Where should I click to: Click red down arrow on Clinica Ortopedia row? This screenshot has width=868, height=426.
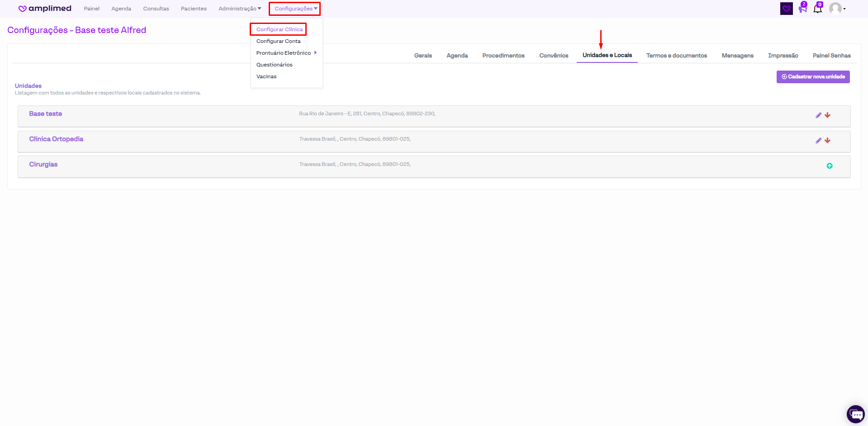coord(827,141)
